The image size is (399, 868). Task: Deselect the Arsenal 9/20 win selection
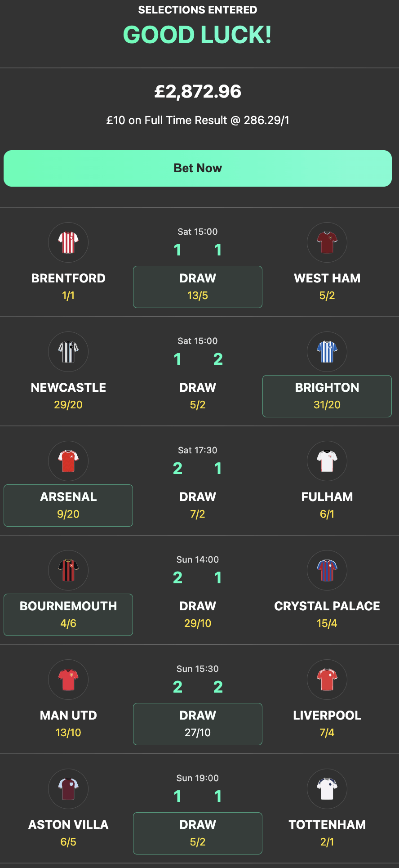coord(68,505)
